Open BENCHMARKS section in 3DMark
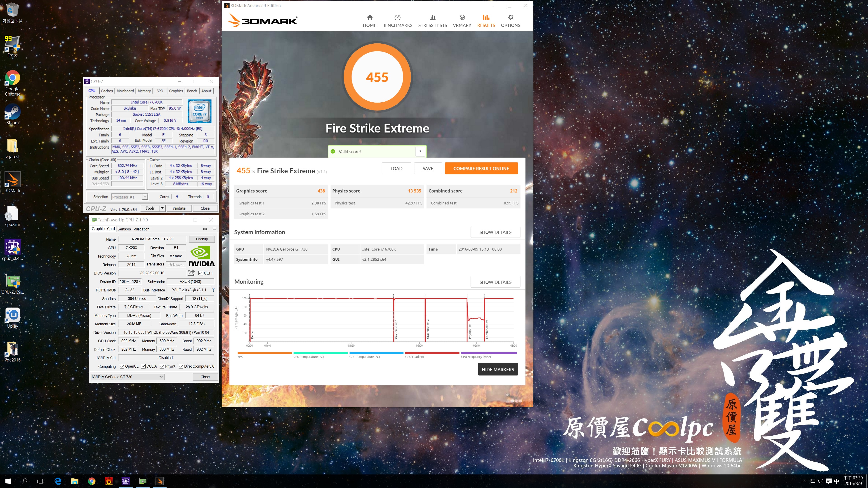This screenshot has height=488, width=868. pos(397,21)
